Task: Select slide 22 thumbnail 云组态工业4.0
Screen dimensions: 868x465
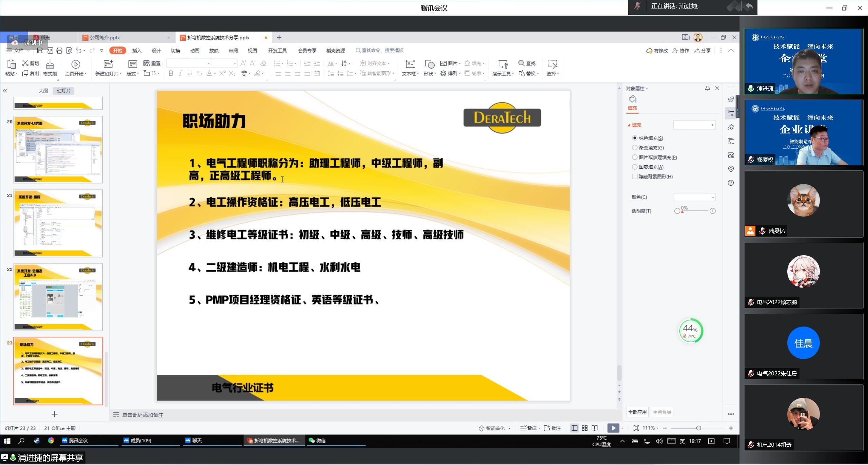Action: coord(58,297)
